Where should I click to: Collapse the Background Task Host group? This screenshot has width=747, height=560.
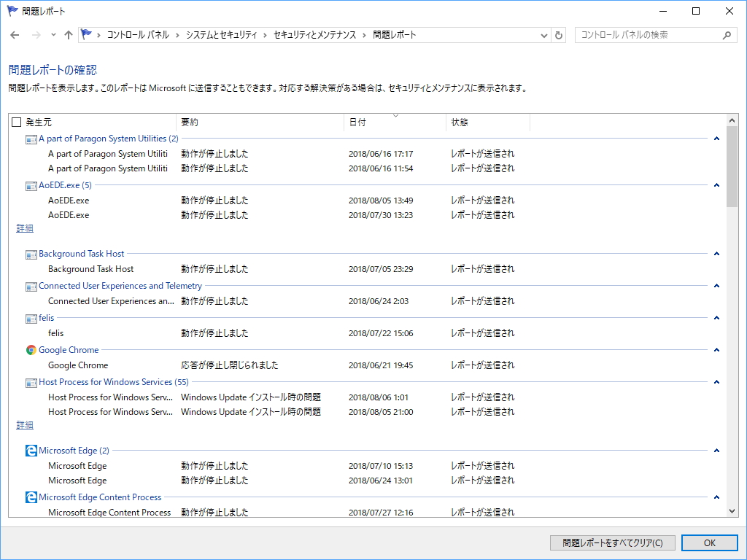(x=716, y=254)
